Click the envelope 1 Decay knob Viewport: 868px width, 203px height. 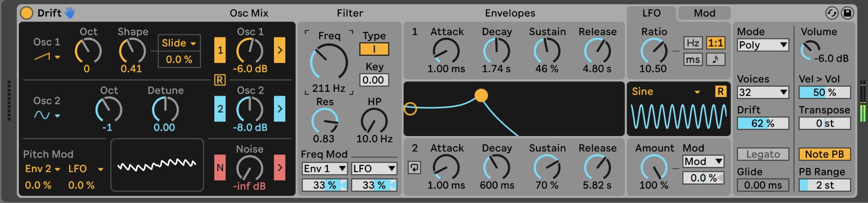tap(496, 51)
